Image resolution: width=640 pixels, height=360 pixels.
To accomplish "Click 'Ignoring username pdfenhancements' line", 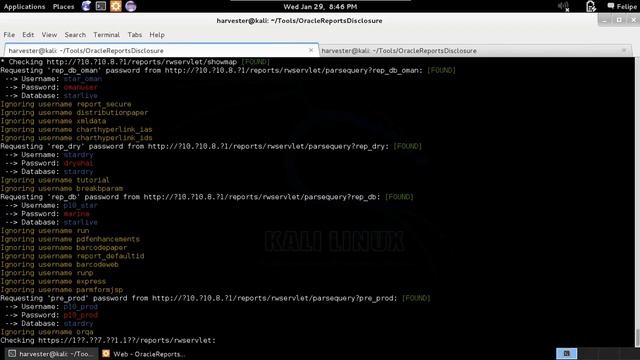I will (x=70, y=239).
